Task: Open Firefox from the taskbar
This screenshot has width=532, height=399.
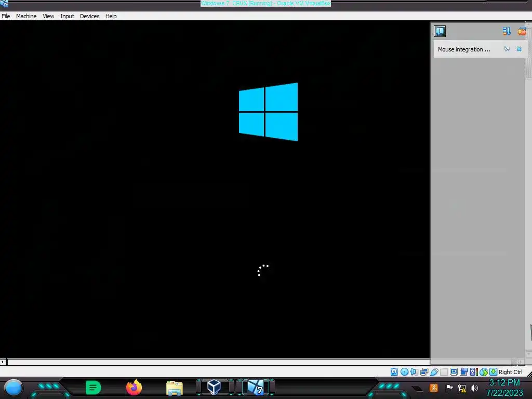Action: pos(134,388)
